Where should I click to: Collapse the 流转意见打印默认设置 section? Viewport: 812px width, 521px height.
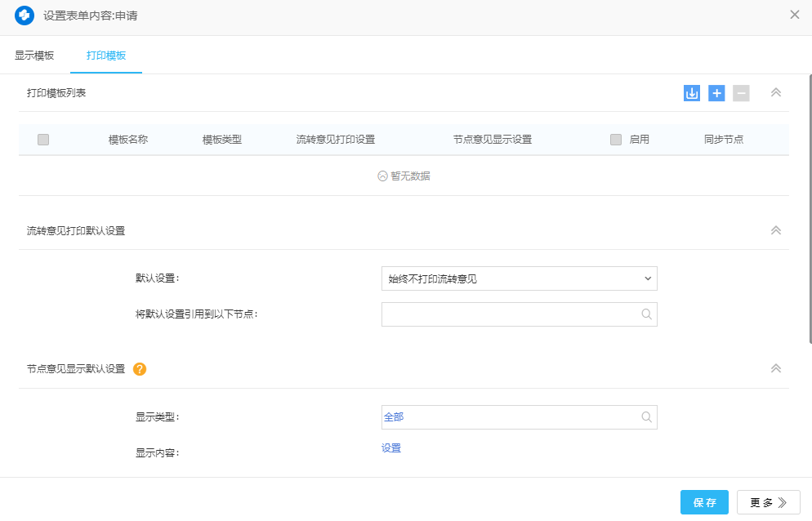tap(776, 230)
